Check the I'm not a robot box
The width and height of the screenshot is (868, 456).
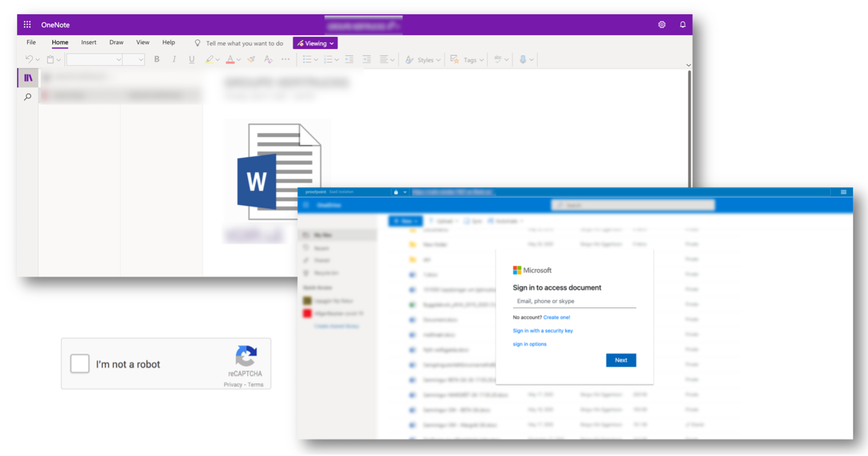(80, 364)
